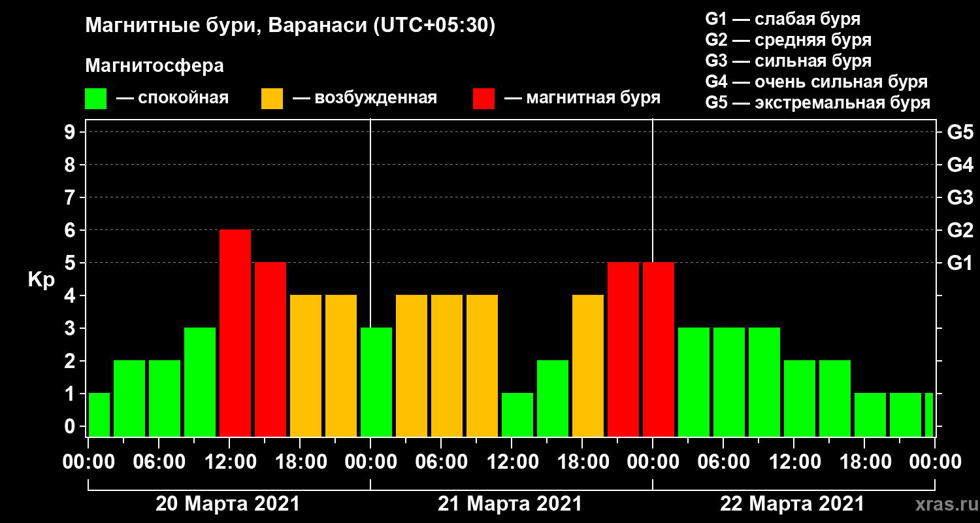Click the red Kp 5 bar starting 22 Марта
Viewport: 980px width, 523px height.
[659, 349]
